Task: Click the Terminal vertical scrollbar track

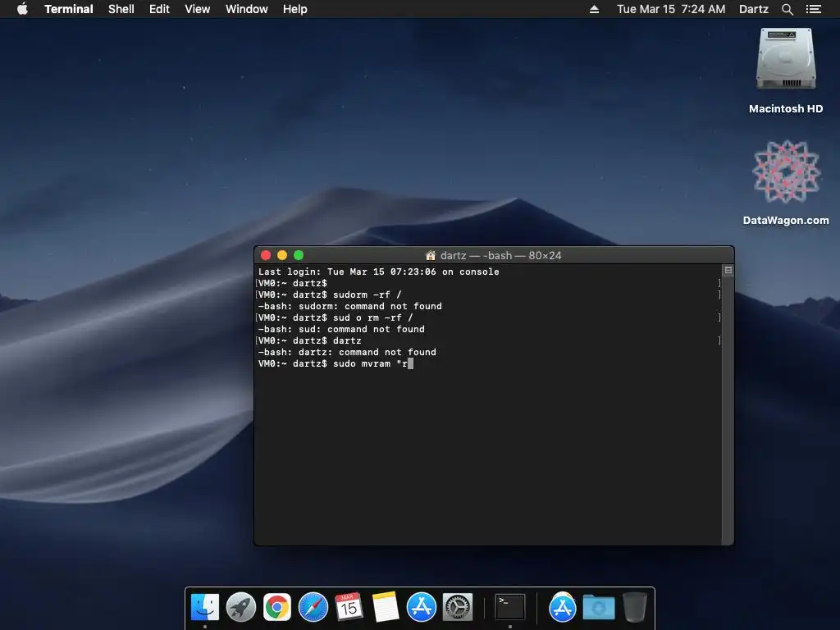Action: click(x=728, y=410)
